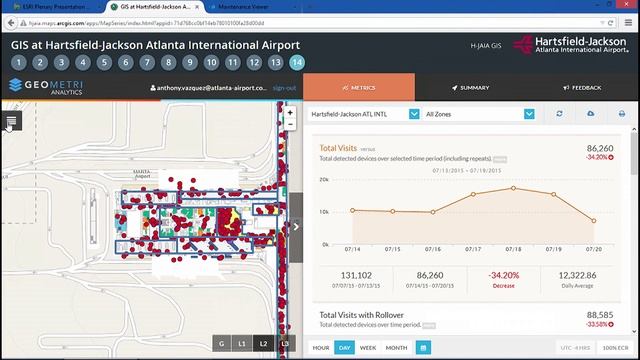The width and height of the screenshot is (640, 360).
Task: Open the Feedback tab
Action: coord(582,88)
